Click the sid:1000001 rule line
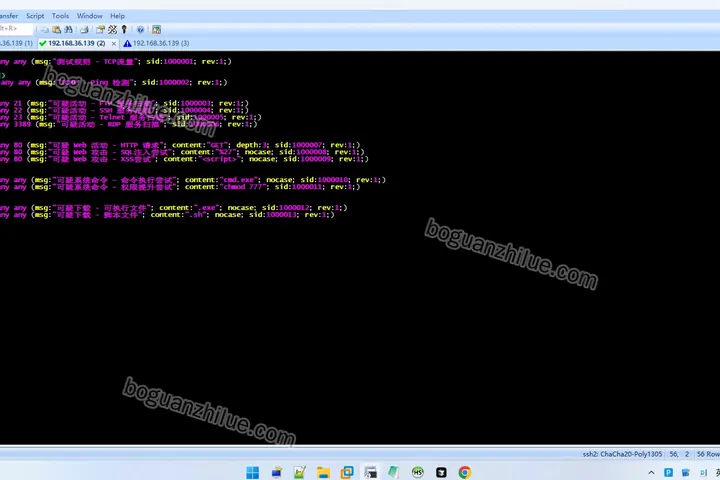Image resolution: width=720 pixels, height=480 pixels. 116,62
